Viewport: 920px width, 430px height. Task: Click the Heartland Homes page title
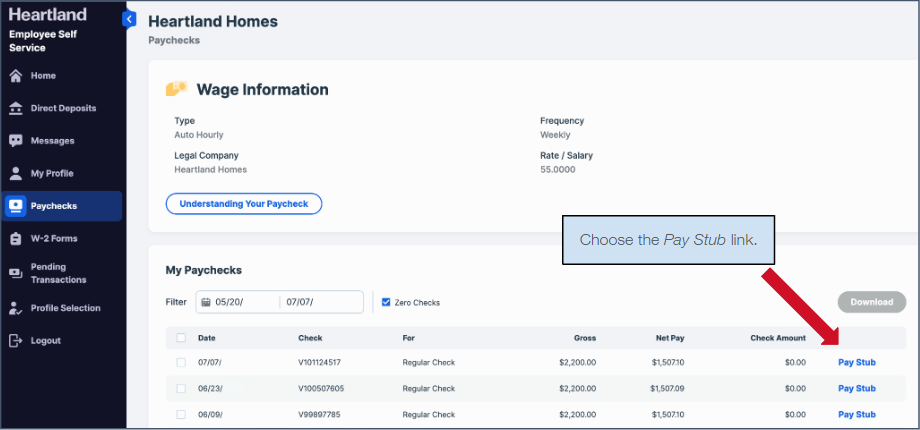point(213,21)
